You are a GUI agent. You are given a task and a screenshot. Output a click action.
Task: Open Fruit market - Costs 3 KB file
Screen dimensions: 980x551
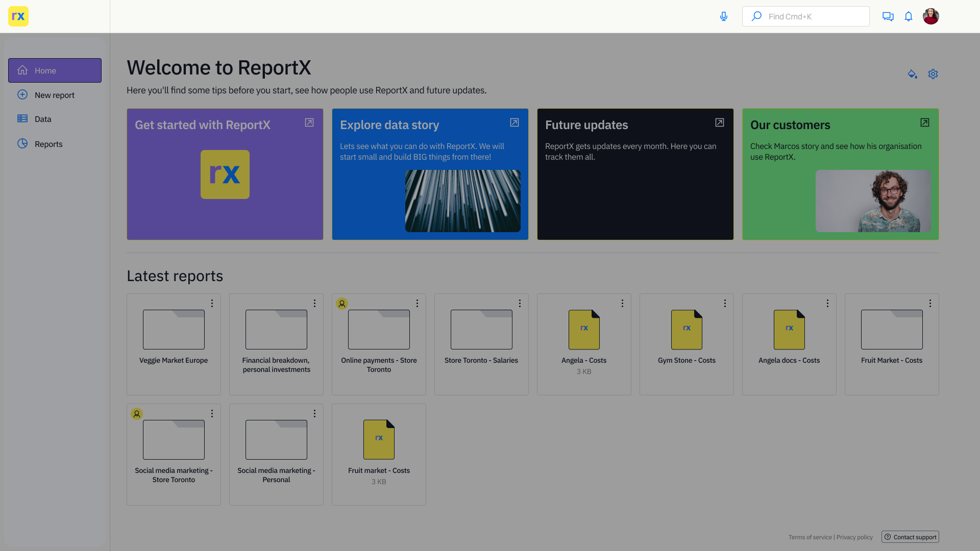379,440
